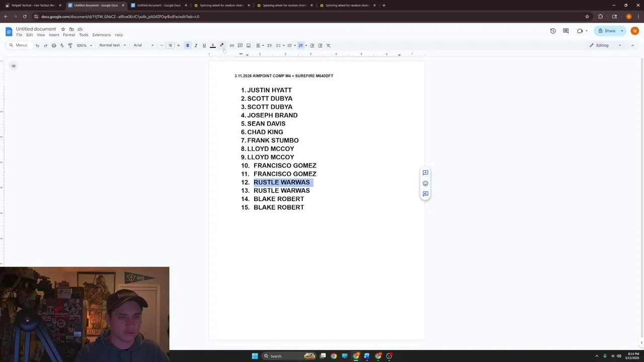Click the Insert link icon
This screenshot has height=362, width=644.
point(232,45)
